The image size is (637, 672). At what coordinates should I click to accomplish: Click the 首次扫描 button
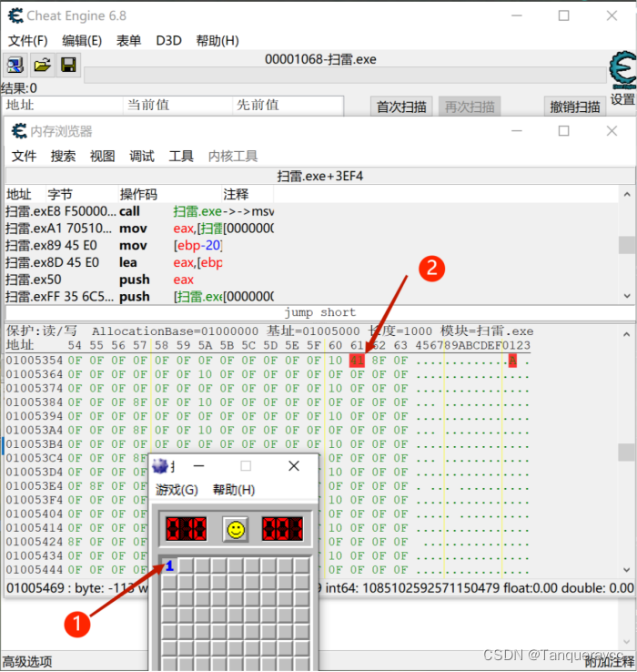tap(401, 107)
